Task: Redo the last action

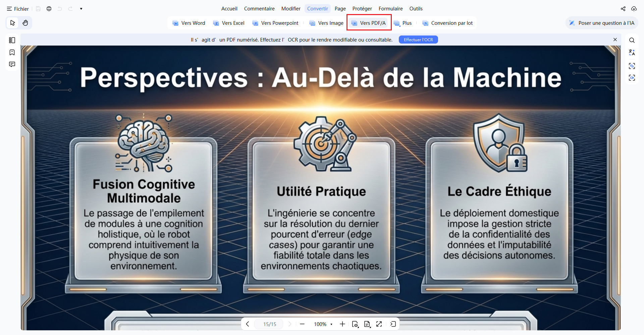Action: [70, 9]
